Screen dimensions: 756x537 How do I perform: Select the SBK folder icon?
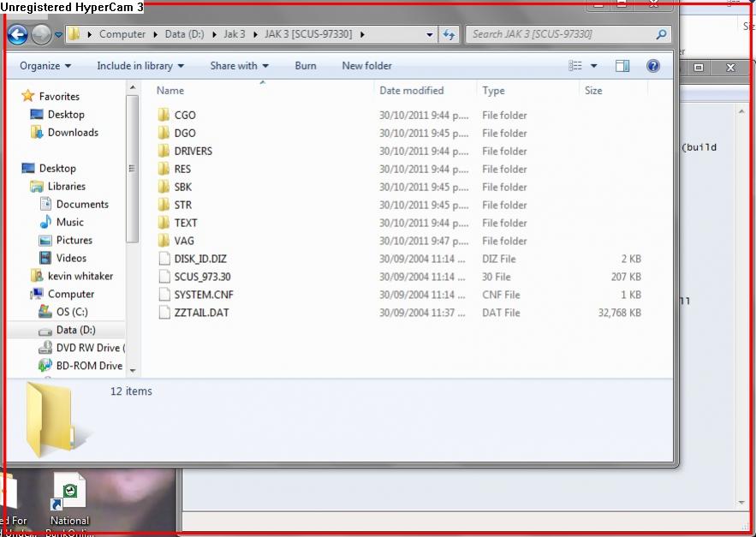164,187
